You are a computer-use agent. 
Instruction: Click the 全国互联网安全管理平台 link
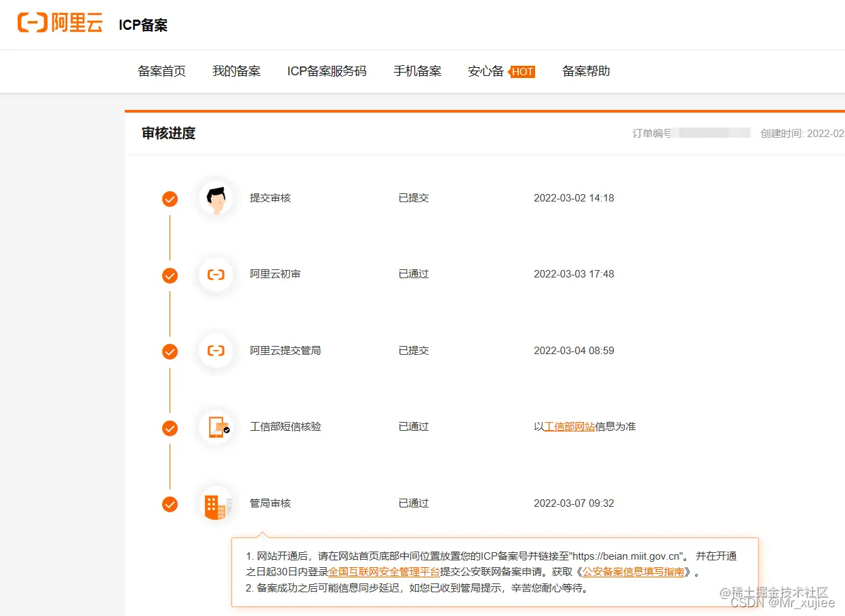[384, 572]
